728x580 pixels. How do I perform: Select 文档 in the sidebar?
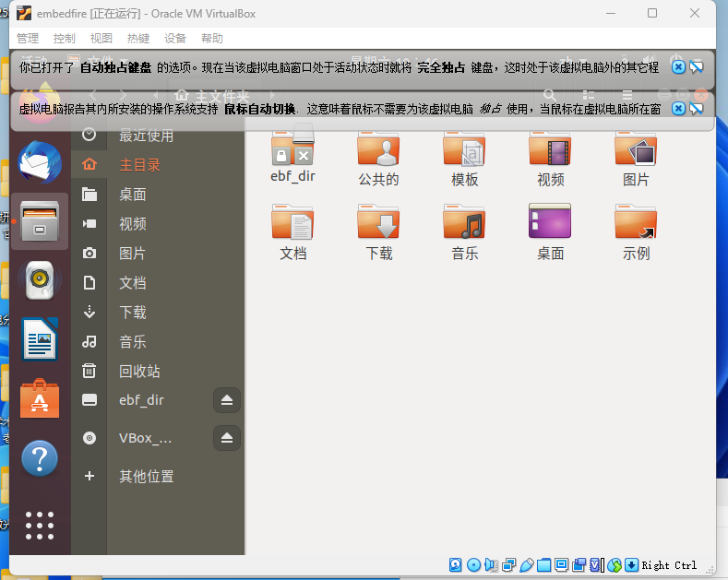(158, 282)
